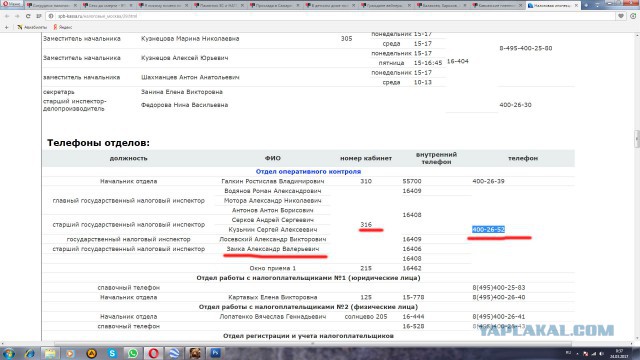The height and width of the screenshot is (360, 640).
Task: Click the ФИО column header
Action: [x=273, y=158]
